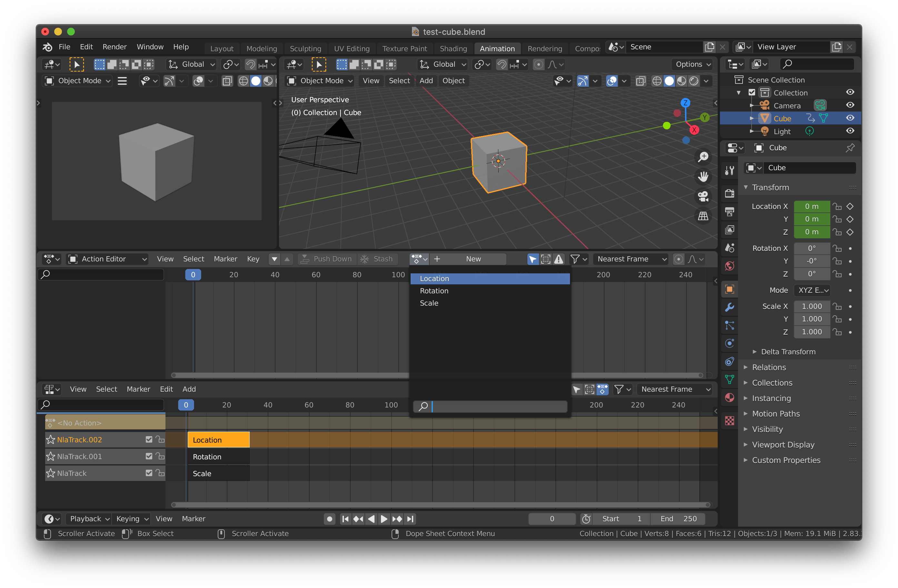Toggle the Scale Z lock icon
Viewport: 898px width, 588px height.
[x=837, y=332]
